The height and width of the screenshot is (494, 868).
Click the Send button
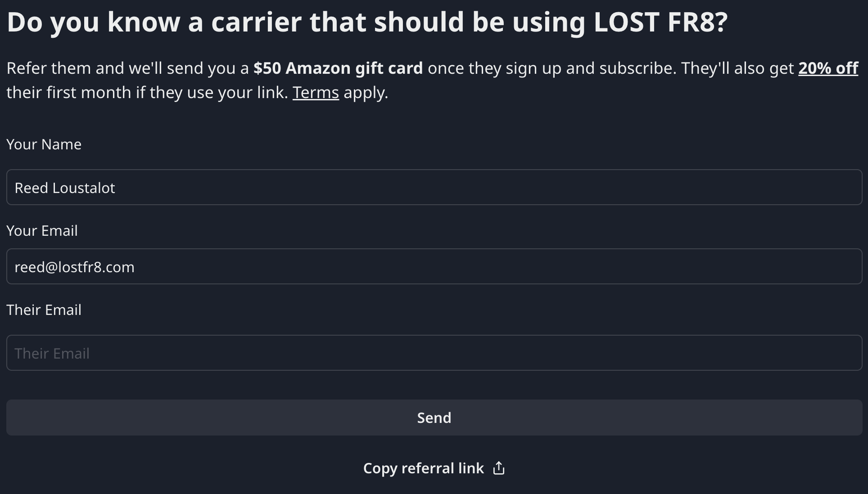pos(434,417)
